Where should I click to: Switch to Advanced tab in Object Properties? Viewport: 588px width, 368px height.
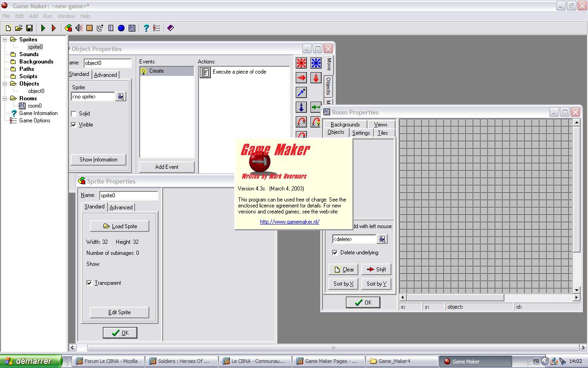[x=106, y=75]
